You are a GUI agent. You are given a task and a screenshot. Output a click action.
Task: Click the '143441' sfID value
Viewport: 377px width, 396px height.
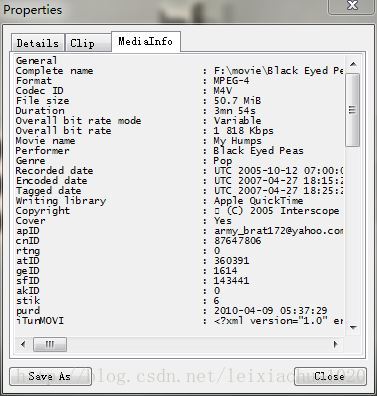[x=231, y=281]
